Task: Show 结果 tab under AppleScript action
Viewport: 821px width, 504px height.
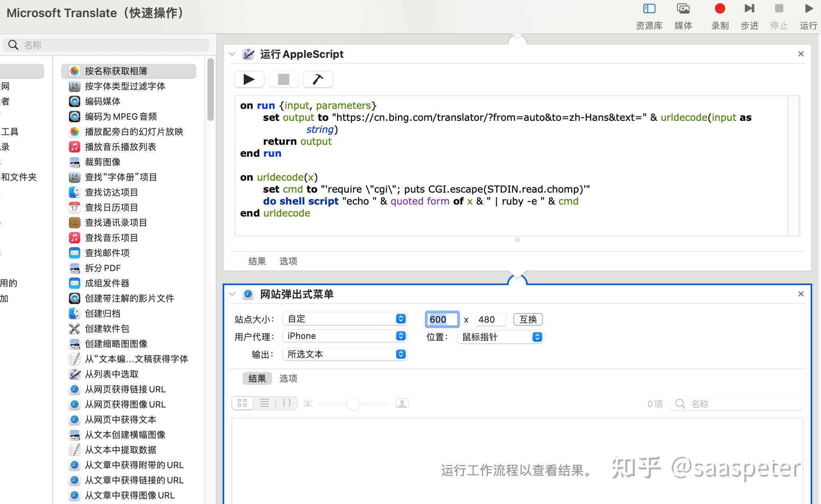Action: [x=257, y=261]
